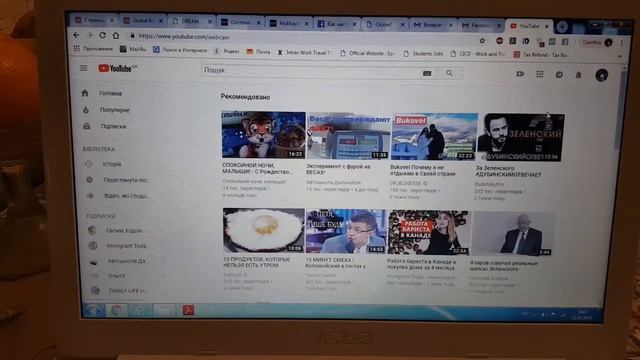Open the Tax Refund bookmark

(540, 55)
